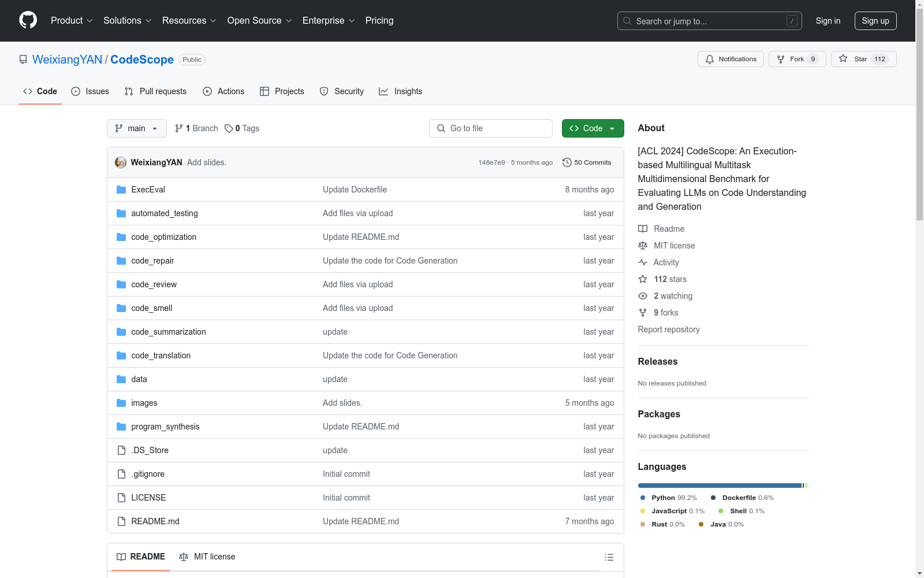The height and width of the screenshot is (578, 924).
Task: Click the code_review folder icon
Action: pos(121,284)
